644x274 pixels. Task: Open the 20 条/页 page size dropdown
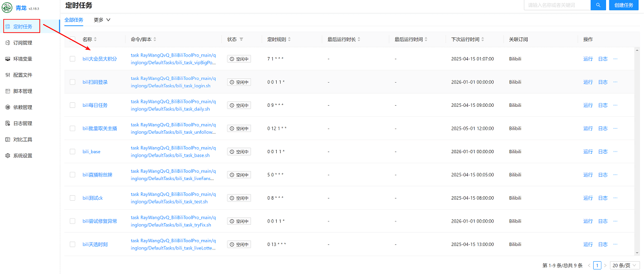tap(624, 266)
